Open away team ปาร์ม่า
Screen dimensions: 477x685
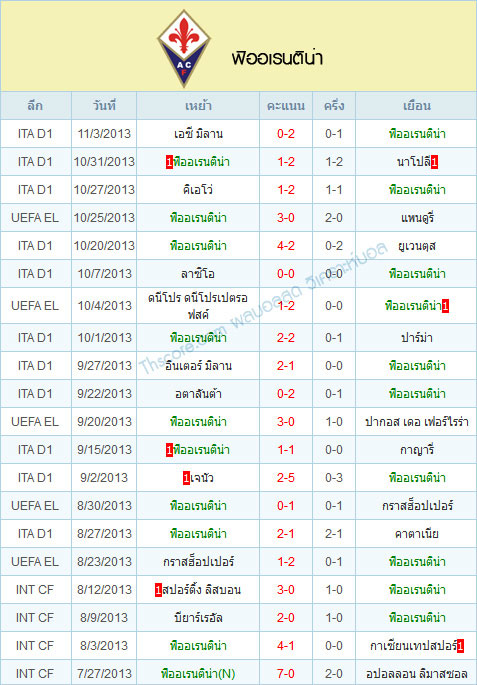417,338
